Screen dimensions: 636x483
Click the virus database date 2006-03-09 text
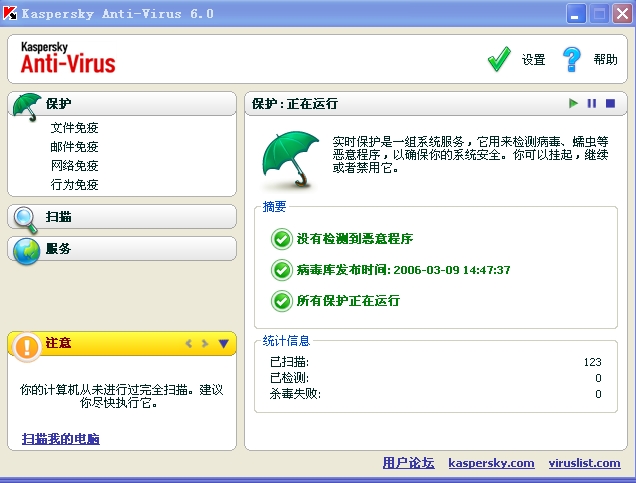[x=452, y=270]
